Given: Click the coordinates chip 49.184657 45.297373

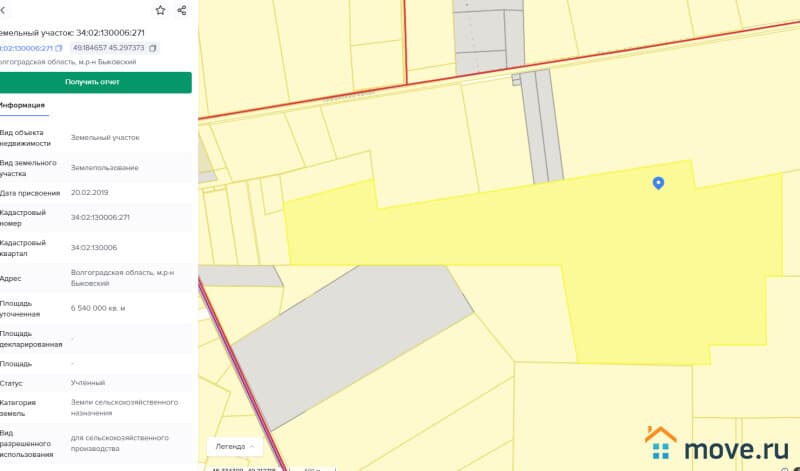Looking at the screenshot, I should [108, 48].
